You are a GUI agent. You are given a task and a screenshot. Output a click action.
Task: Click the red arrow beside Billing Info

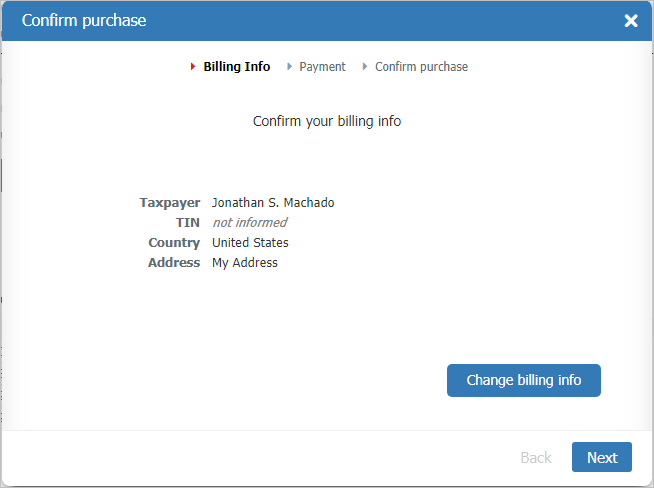click(x=193, y=67)
